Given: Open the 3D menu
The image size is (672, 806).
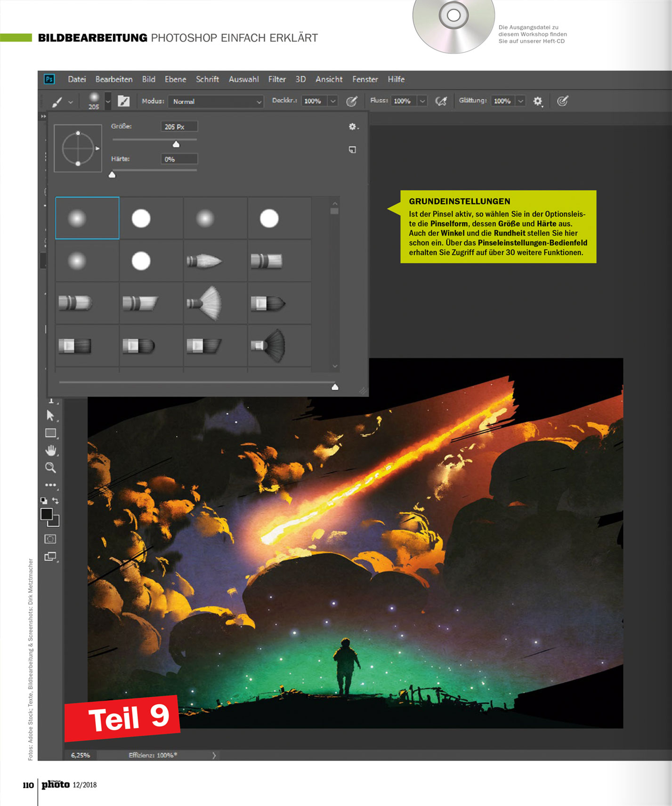Looking at the screenshot, I should click(x=300, y=79).
